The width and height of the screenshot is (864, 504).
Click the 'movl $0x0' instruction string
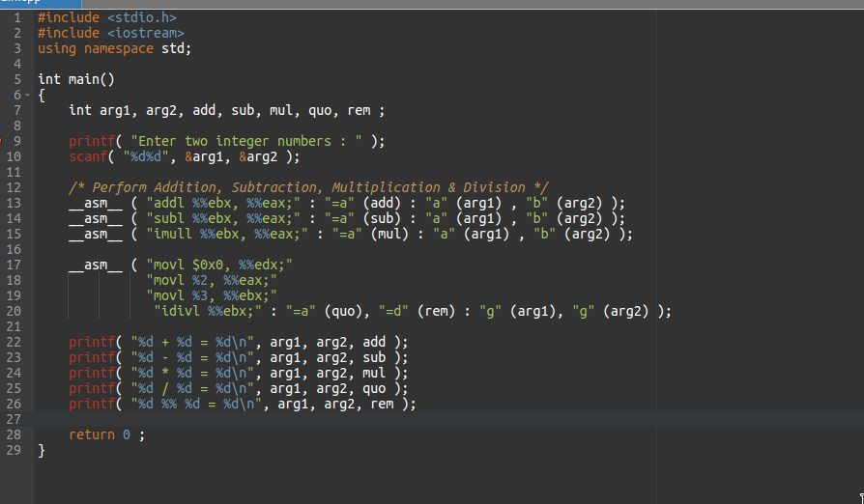point(219,266)
